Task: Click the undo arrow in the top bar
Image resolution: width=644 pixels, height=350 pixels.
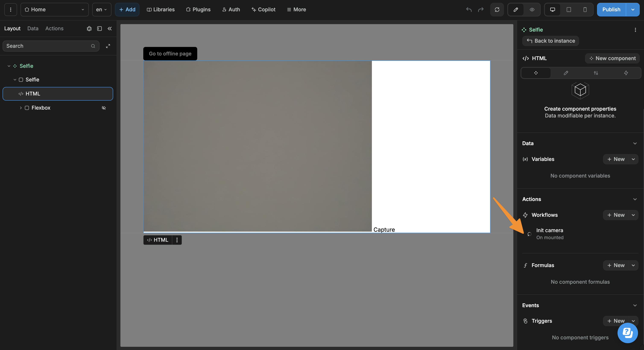Action: click(469, 10)
